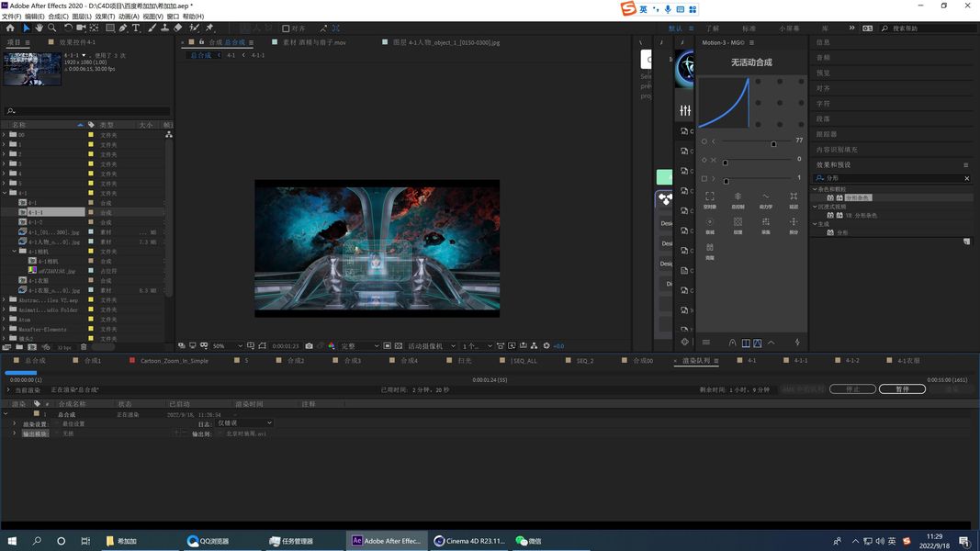Open the Tracker panel on the right side
The image size is (980, 551).
click(x=827, y=134)
